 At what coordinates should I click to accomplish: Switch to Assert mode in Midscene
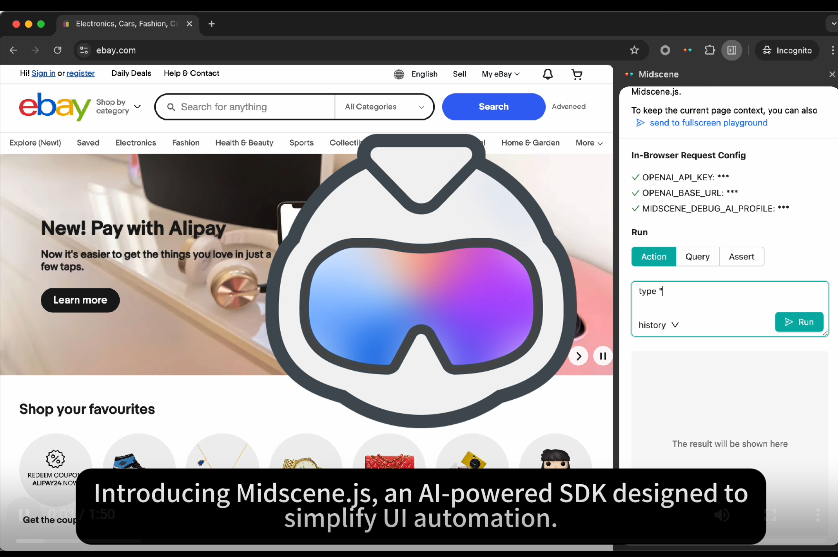point(741,257)
